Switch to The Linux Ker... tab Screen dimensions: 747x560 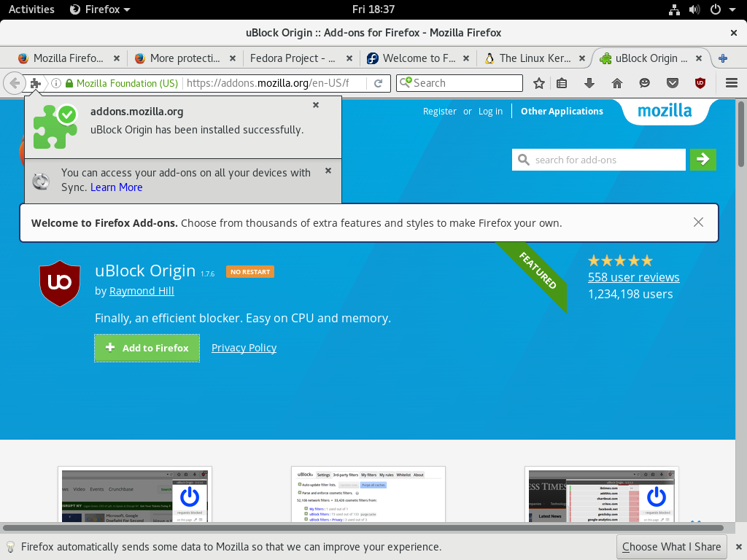[x=535, y=58]
